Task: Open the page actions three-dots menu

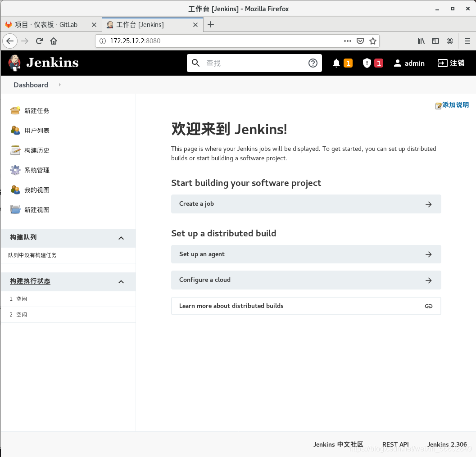Action: click(x=348, y=41)
